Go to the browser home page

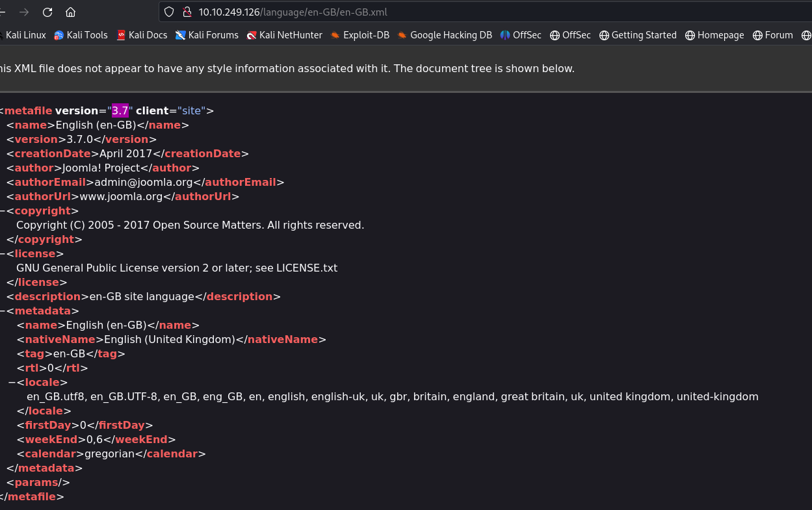(x=70, y=12)
